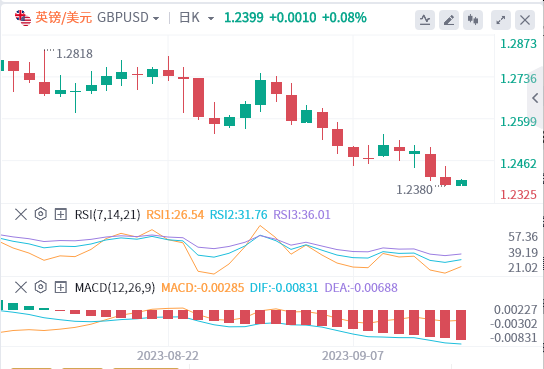Image resolution: width=544 pixels, height=369 pixels.
Task: Close the GBPUSD chart panel
Action: pyautogui.click(x=525, y=20)
